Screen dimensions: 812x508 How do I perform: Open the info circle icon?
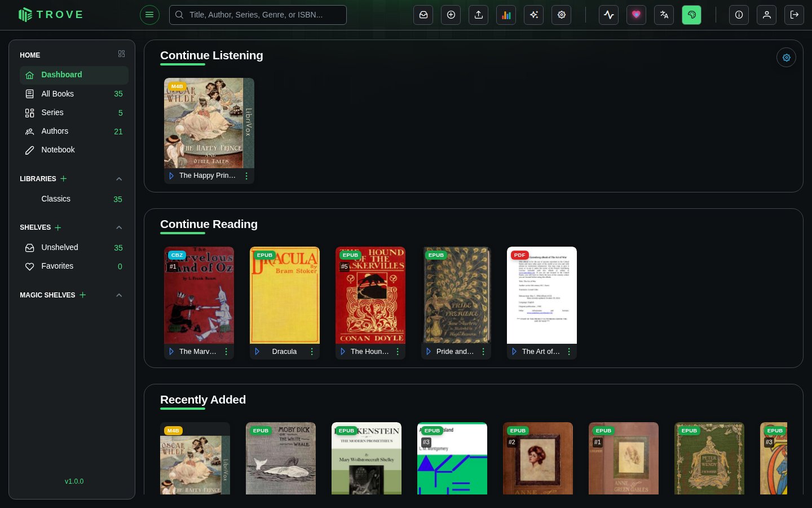[739, 15]
